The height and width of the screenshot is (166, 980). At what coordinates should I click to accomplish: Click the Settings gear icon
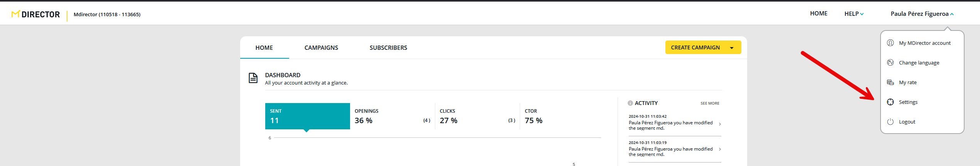(890, 102)
